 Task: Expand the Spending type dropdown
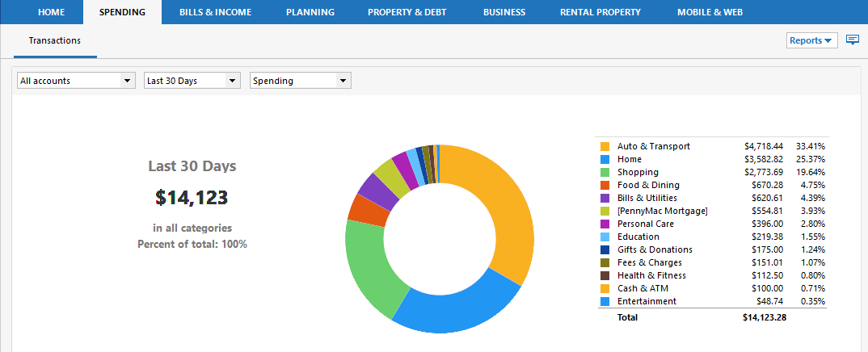click(x=300, y=81)
